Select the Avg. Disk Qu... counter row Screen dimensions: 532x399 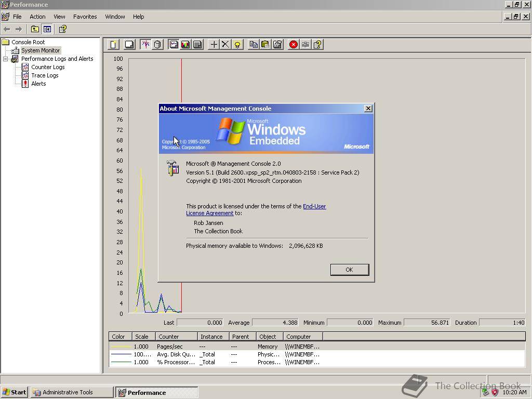click(317, 354)
